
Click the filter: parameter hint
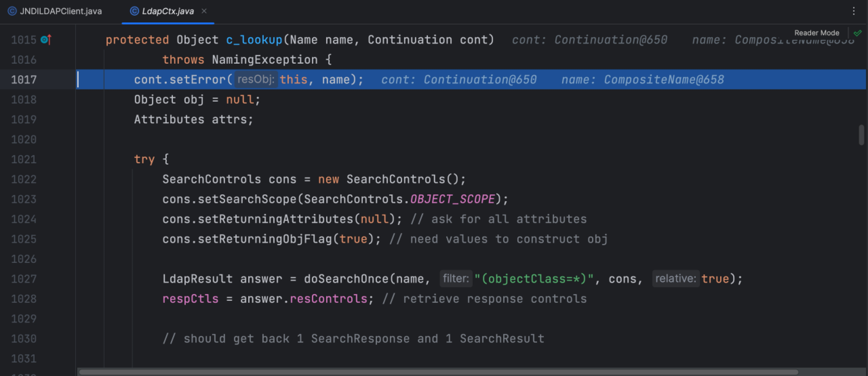pyautogui.click(x=456, y=278)
